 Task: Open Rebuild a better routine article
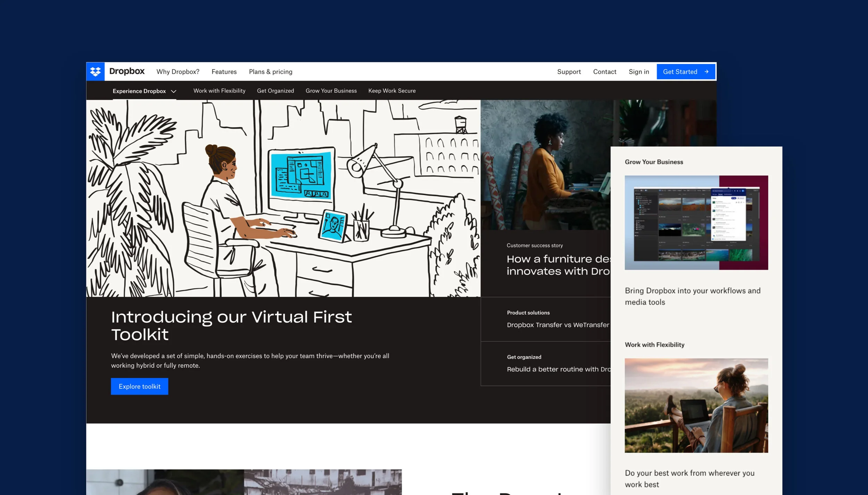coord(558,369)
